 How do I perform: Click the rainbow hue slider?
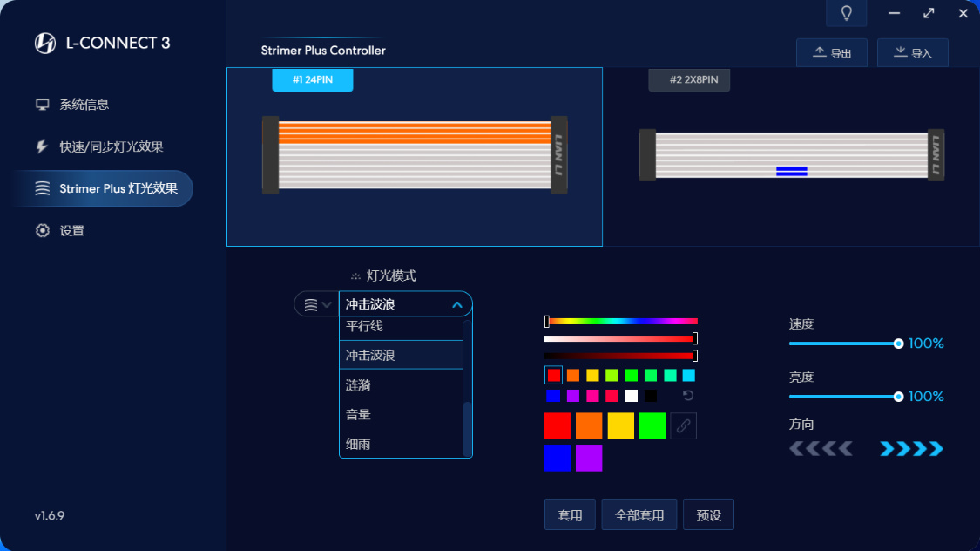coord(621,322)
